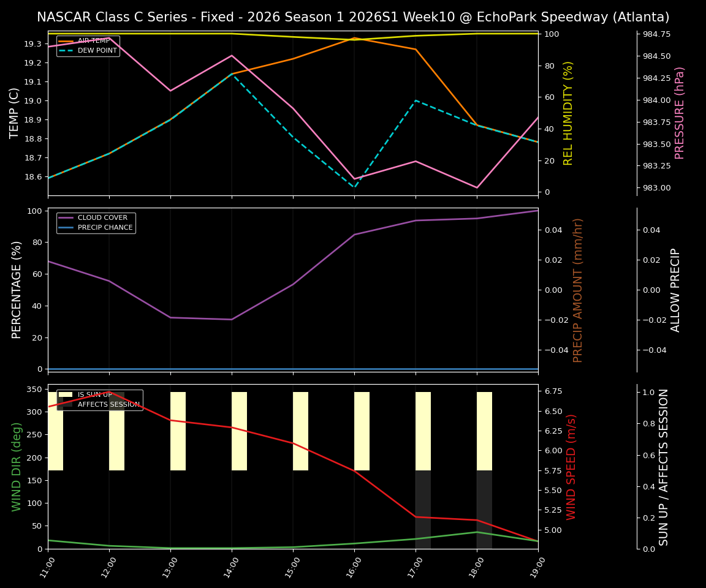706x588 pixels.
Task: Click the DEW POINT dashed legend icon
Action: 64,50
